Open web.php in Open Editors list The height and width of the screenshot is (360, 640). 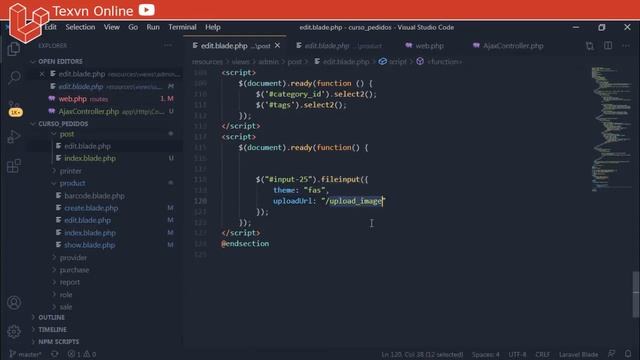pyautogui.click(x=73, y=99)
